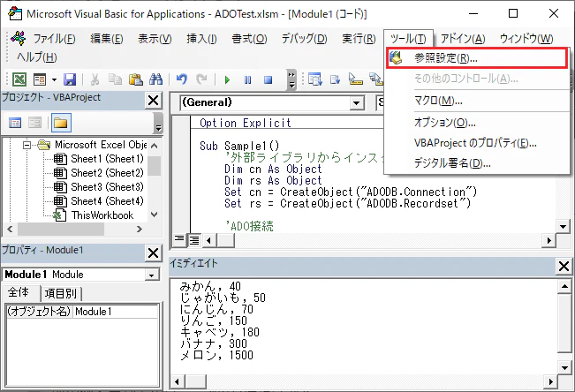Click Immediate window horizontal scroll-left arrow
Image resolution: width=575 pixels, height=392 pixels.
[178, 381]
